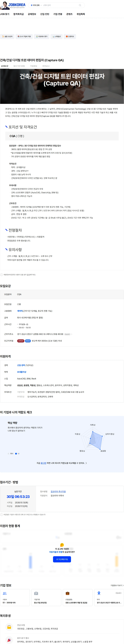
Task: Open the JOB 찾기 menu
Action: pyautogui.click(x=5, y=14)
